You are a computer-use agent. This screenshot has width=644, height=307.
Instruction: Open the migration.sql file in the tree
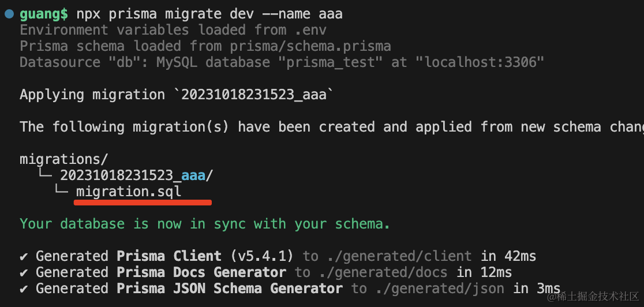pos(129,192)
